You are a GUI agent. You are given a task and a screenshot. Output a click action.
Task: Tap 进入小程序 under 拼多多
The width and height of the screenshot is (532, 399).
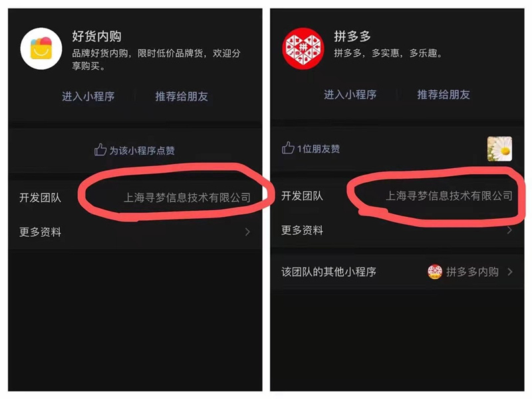pyautogui.click(x=350, y=94)
